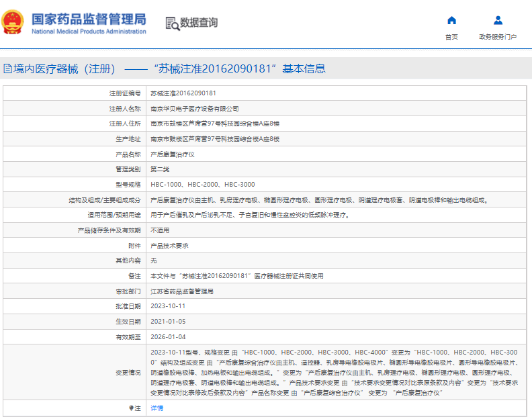The width and height of the screenshot is (532, 419).
Task: Click the 型号规格 row label
Action: [128, 185]
